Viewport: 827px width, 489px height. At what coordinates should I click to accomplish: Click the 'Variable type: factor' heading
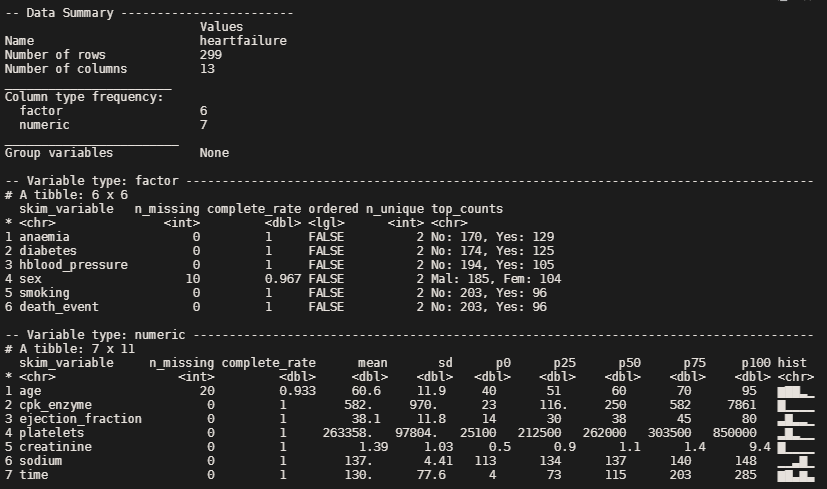point(102,181)
